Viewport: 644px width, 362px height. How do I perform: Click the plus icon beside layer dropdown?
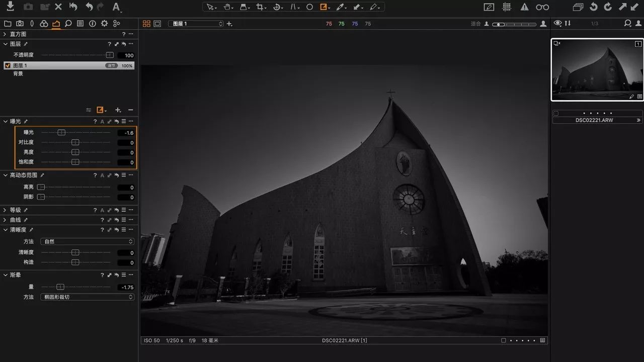(x=229, y=24)
